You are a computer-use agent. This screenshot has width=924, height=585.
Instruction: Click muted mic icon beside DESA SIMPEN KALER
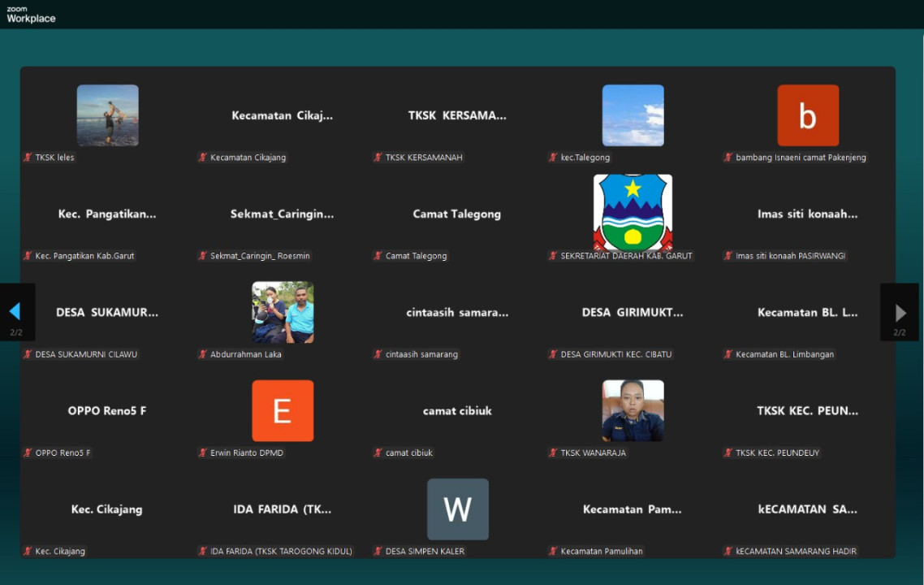tap(378, 551)
